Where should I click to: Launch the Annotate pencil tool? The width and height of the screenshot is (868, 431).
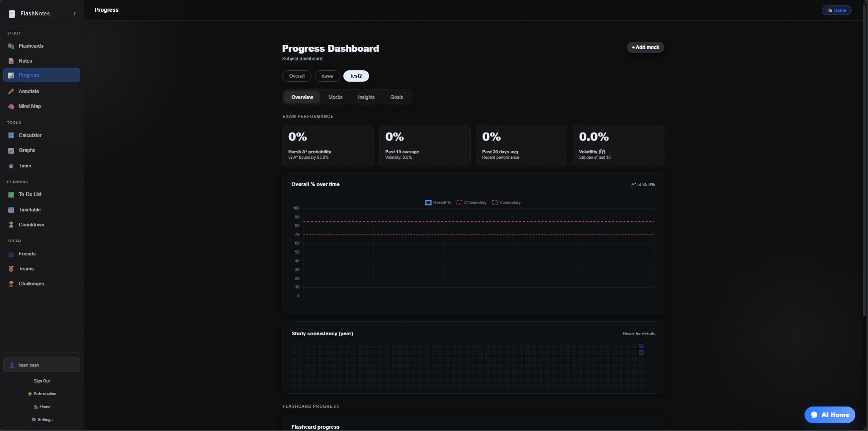11,92
